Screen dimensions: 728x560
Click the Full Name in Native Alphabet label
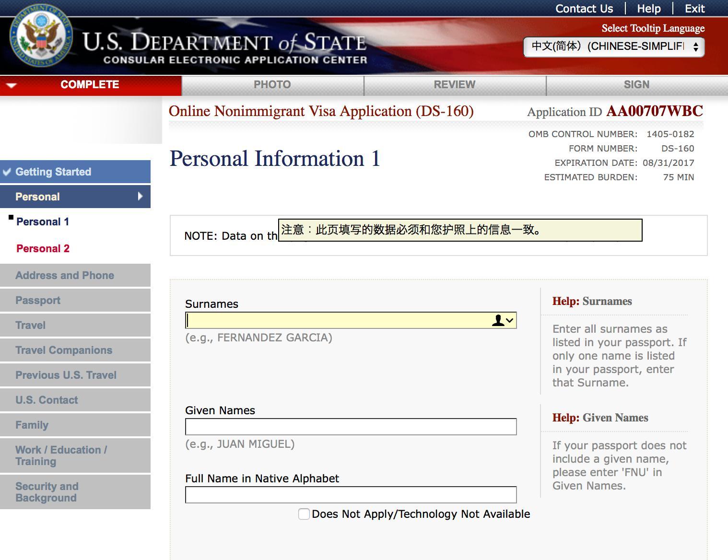pyautogui.click(x=262, y=478)
